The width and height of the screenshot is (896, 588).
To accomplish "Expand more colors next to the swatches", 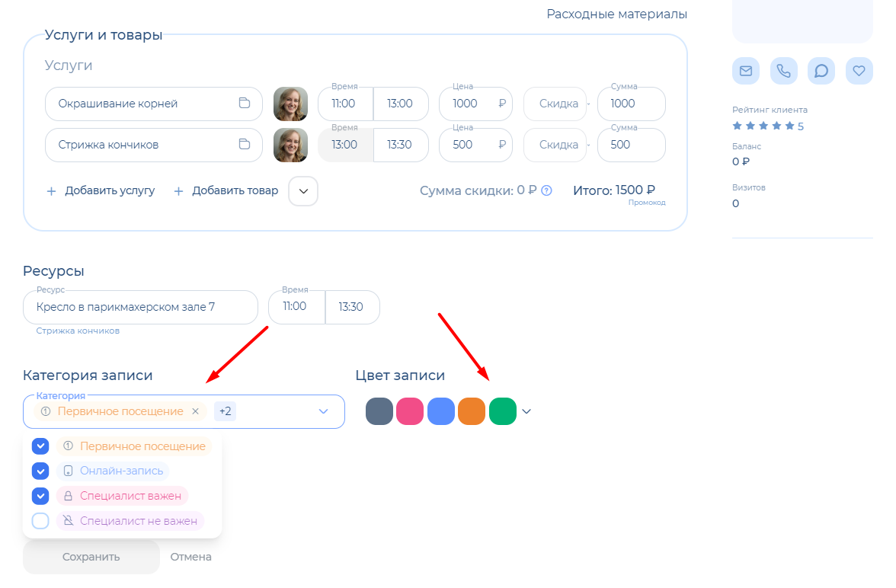I will pos(526,412).
